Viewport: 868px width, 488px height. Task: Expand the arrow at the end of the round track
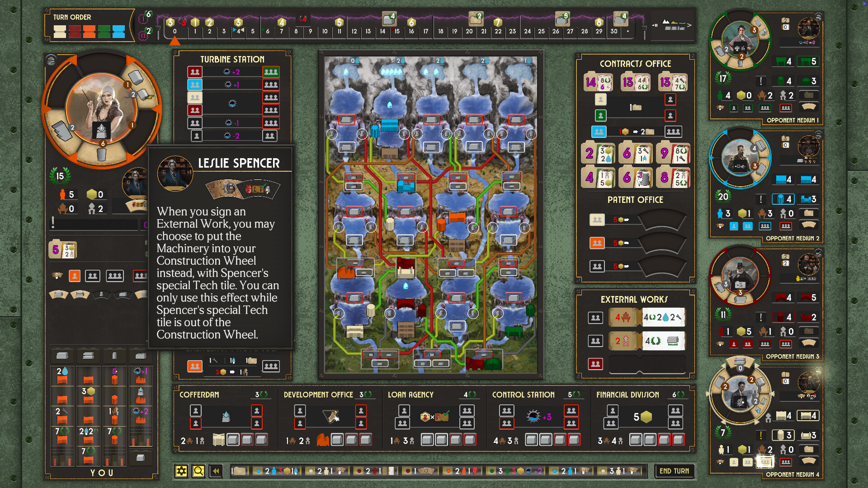click(655, 26)
